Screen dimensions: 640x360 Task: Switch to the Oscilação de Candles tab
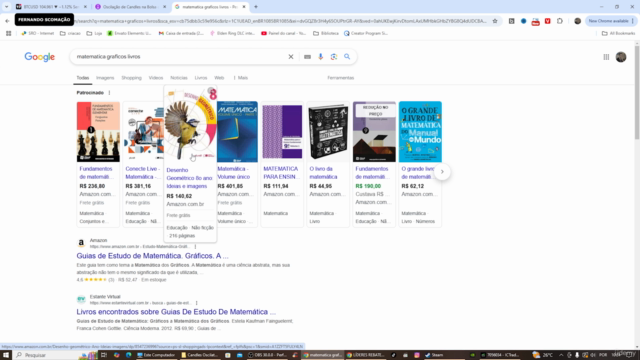click(129, 7)
